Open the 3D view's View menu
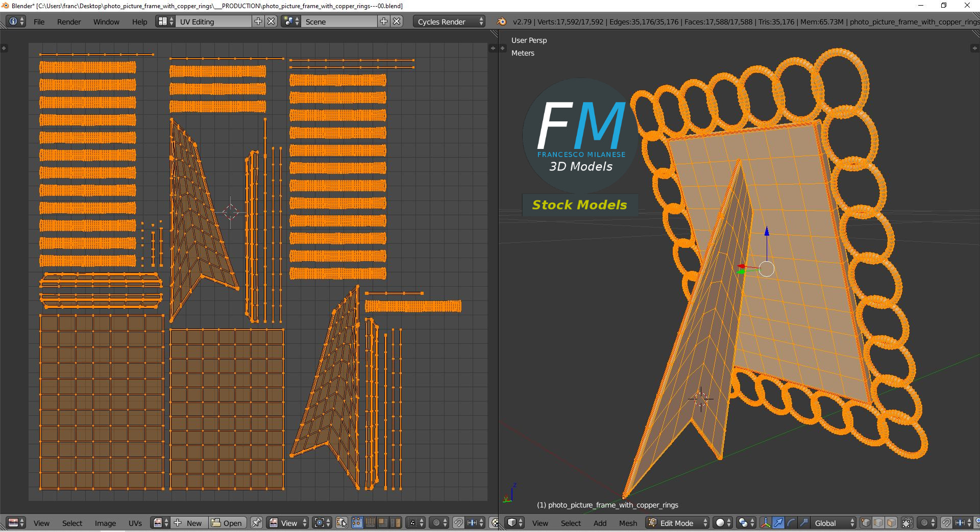 (x=540, y=523)
